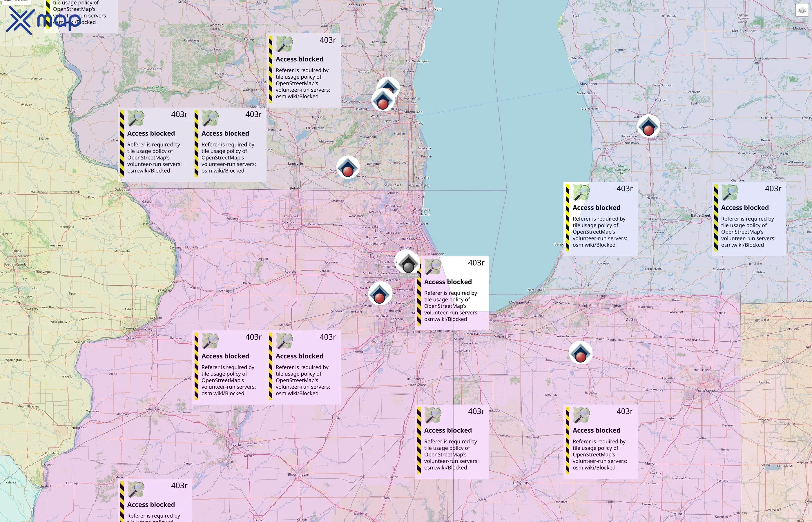Image resolution: width=812 pixels, height=522 pixels.
Task: Click the Galesburg city label
Action: pyautogui.click(x=153, y=409)
